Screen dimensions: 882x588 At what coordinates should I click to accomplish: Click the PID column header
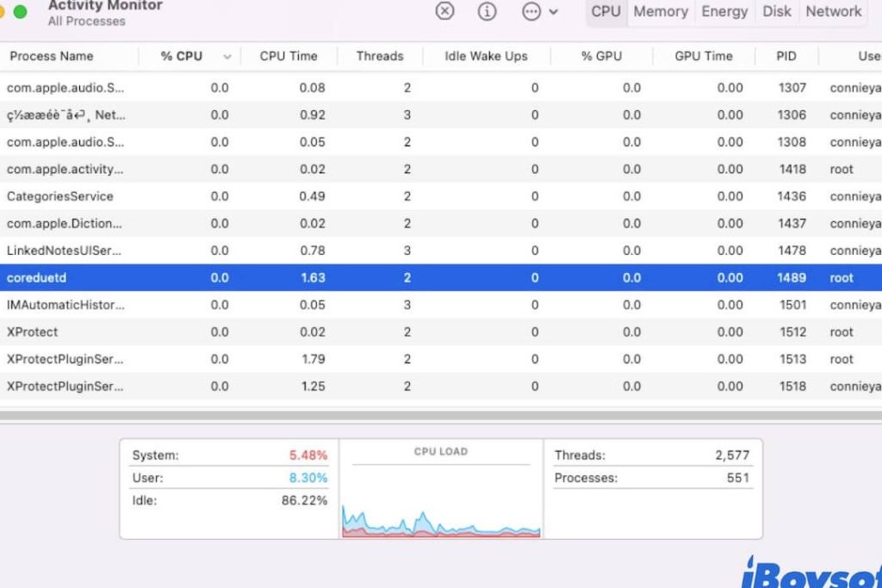click(786, 56)
